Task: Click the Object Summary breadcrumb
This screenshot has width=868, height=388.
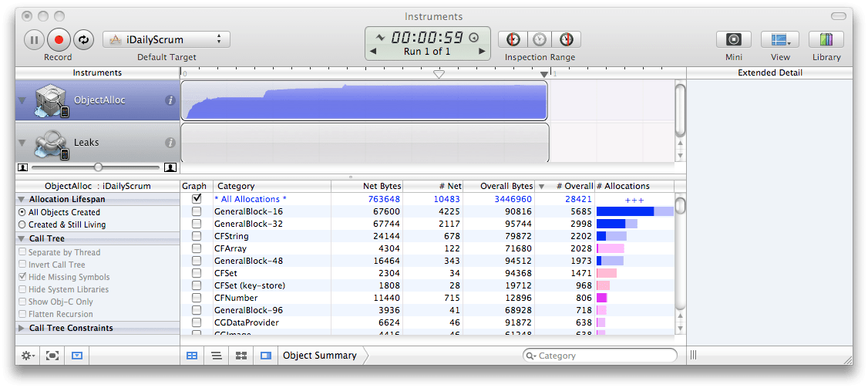Action: pyautogui.click(x=319, y=356)
